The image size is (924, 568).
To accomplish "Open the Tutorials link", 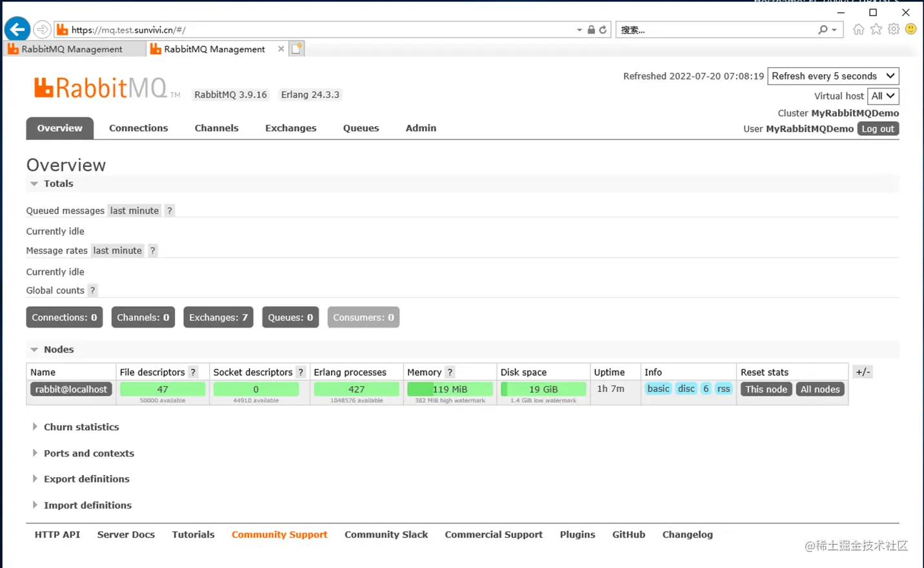I will point(194,534).
